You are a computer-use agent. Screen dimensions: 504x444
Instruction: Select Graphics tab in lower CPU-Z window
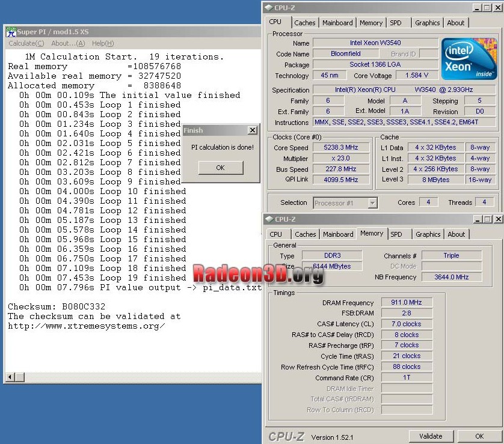click(428, 234)
